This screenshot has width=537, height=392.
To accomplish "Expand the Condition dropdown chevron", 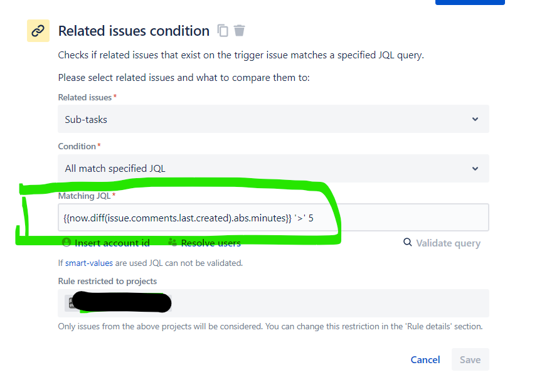I will pyautogui.click(x=475, y=169).
